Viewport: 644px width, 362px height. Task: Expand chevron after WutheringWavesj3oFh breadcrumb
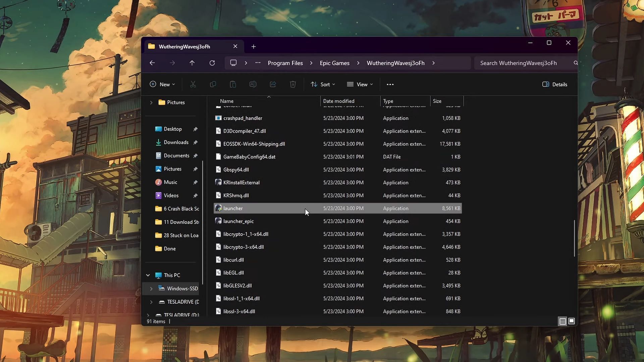(x=433, y=63)
